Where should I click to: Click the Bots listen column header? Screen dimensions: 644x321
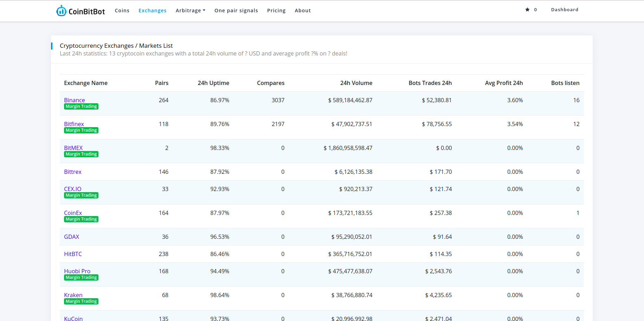(x=565, y=83)
